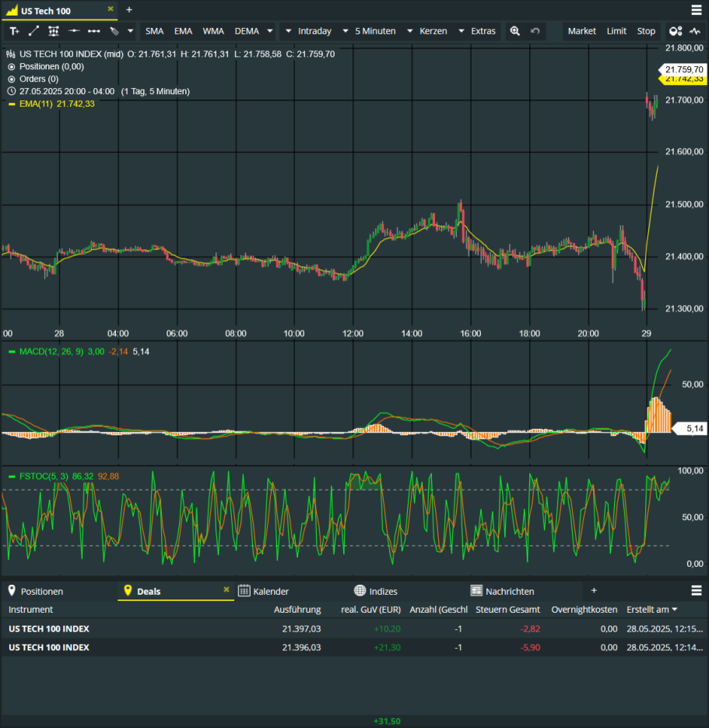This screenshot has width=709, height=728.
Task: Open the bottom panel hamburger menu
Action: pyautogui.click(x=696, y=590)
